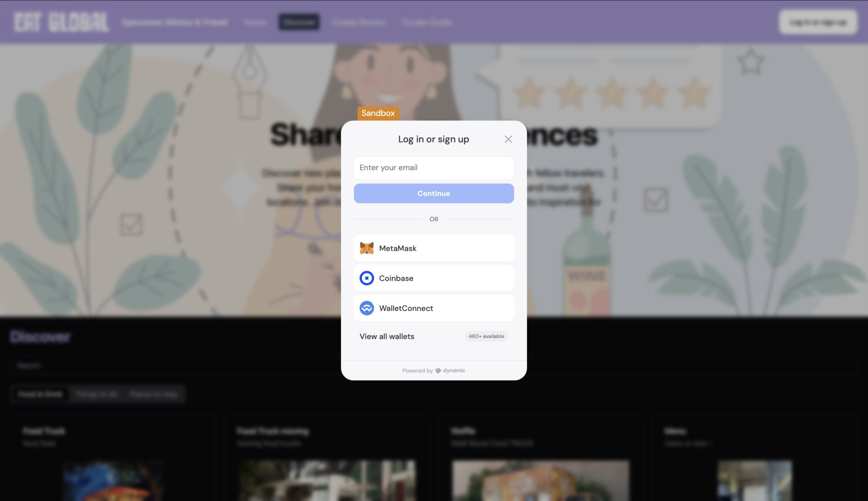Viewport: 868px width, 501px height.
Task: Click the highlighted Discover nav tab
Action: (x=299, y=22)
